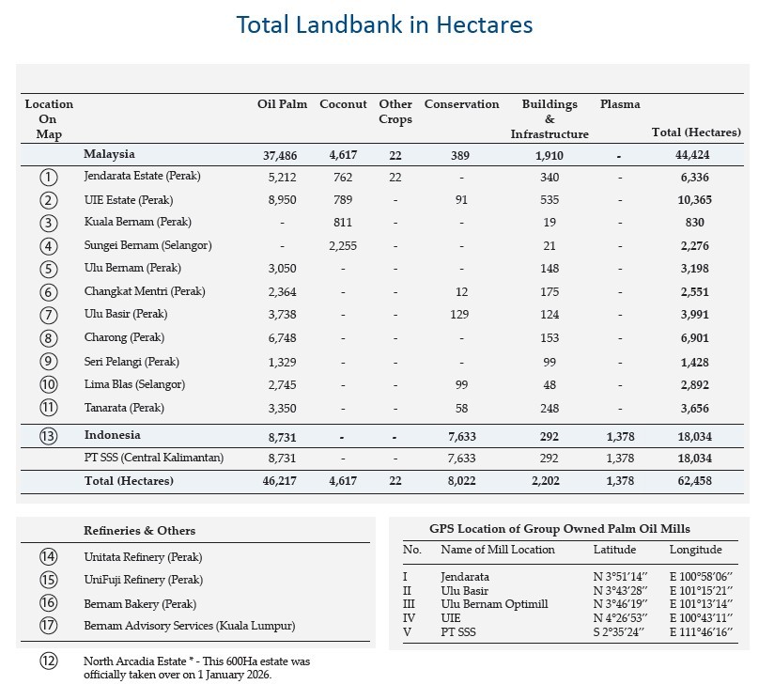Click the Oil Palm column header
774x700 pixels.
coord(281,104)
